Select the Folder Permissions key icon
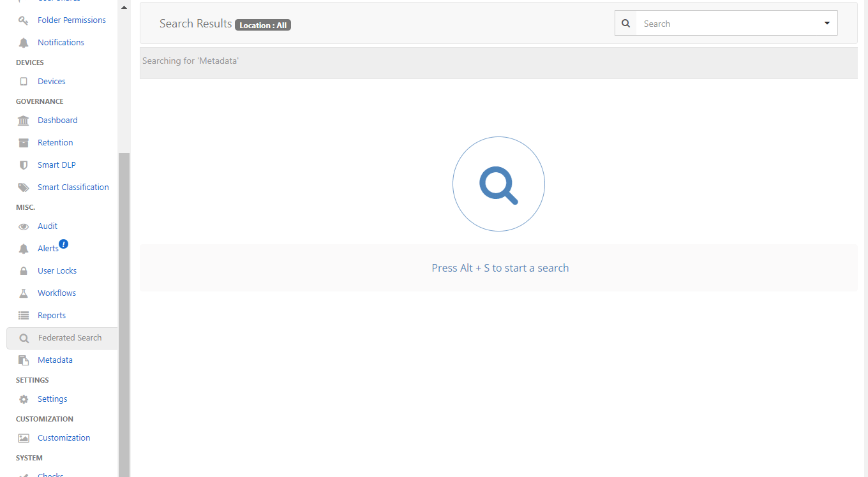Viewport: 868px width, 477px height. (24, 20)
